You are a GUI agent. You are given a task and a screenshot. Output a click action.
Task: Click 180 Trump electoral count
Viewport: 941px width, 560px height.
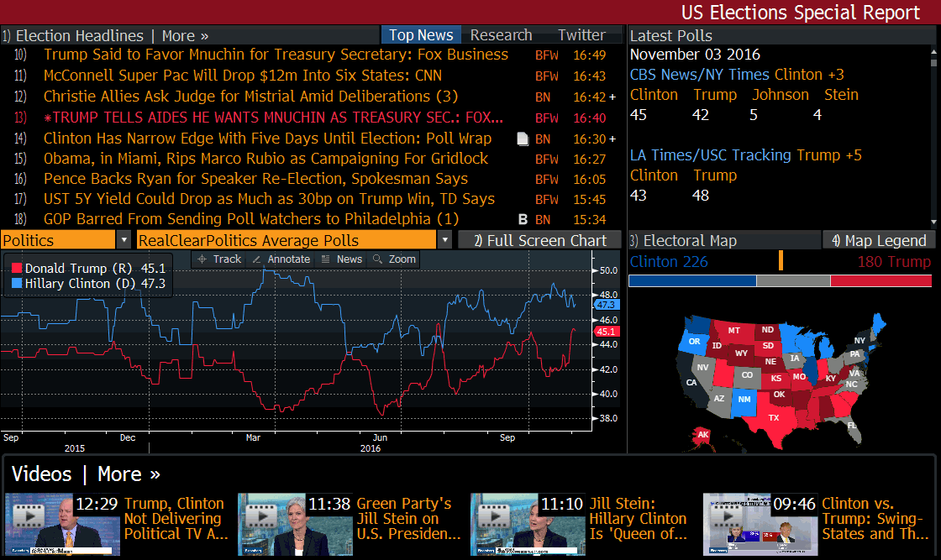894,261
